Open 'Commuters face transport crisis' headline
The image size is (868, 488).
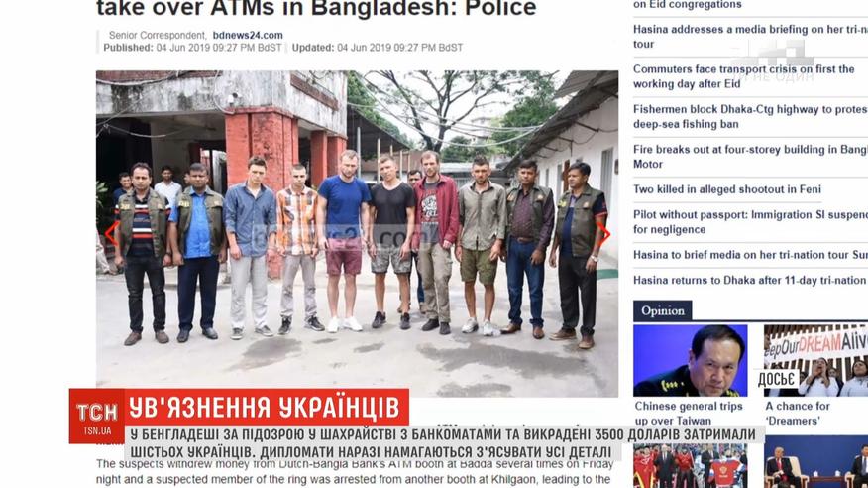(743, 76)
